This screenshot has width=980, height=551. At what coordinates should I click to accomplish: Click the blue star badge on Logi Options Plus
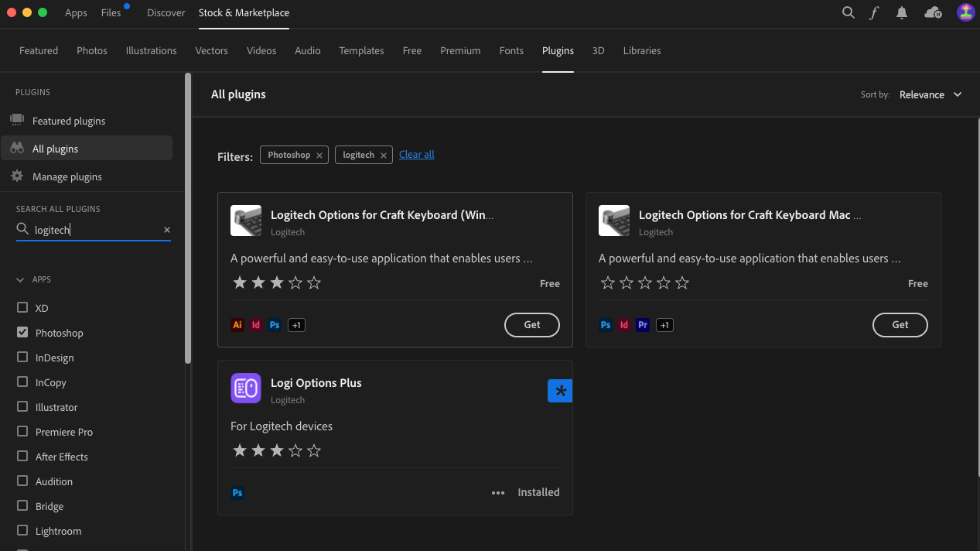(560, 391)
